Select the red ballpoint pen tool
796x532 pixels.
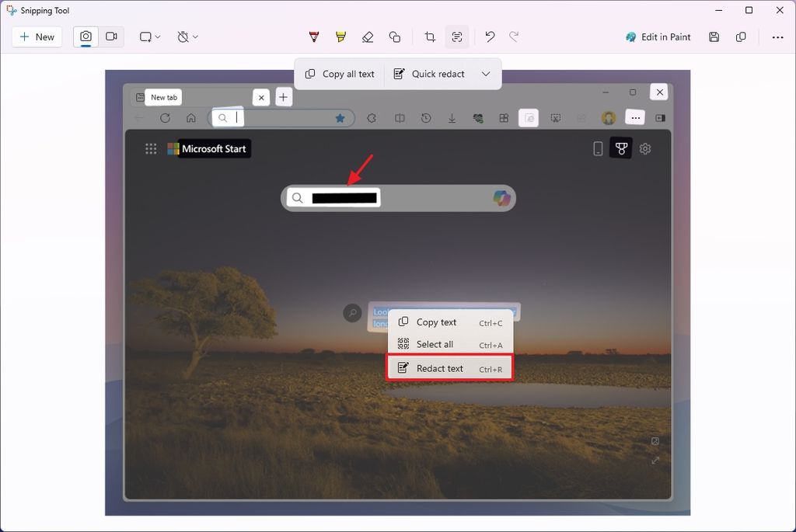click(313, 37)
